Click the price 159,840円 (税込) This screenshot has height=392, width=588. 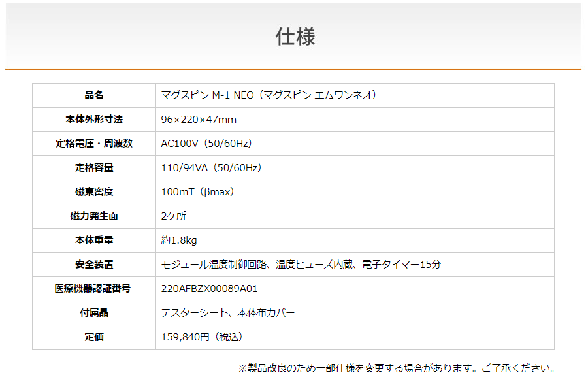pyautogui.click(x=202, y=337)
